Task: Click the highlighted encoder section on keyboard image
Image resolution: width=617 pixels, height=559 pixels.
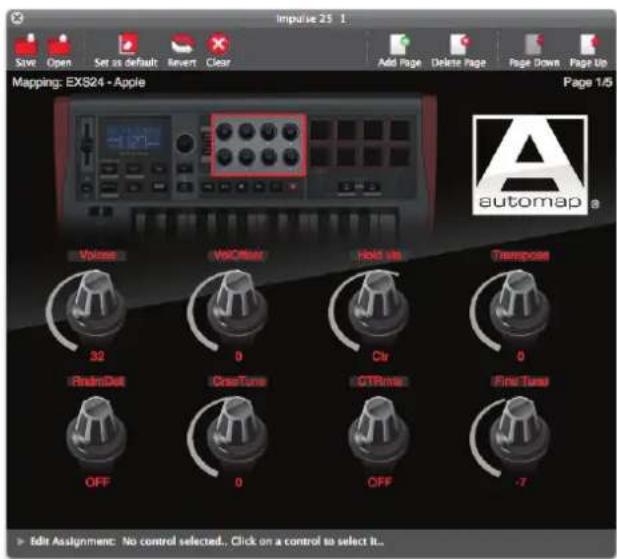Action: 259,145
